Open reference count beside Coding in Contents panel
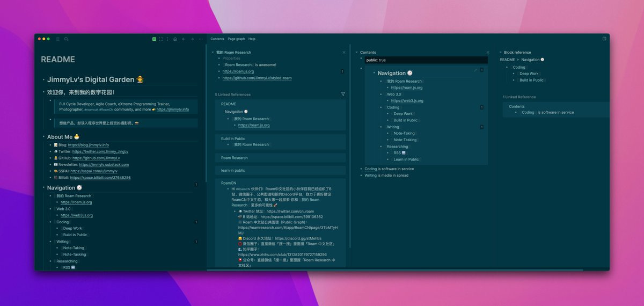The width and height of the screenshot is (644, 306). (x=481, y=107)
